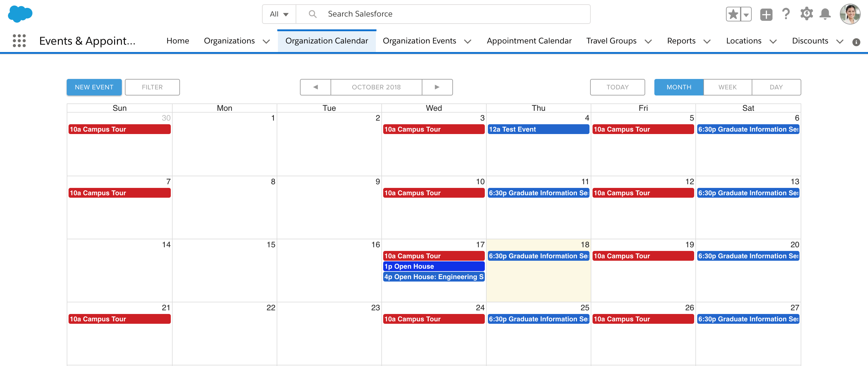Viewport: 868px width, 366px height.
Task: Click the profile avatar photo
Action: pyautogui.click(x=850, y=14)
